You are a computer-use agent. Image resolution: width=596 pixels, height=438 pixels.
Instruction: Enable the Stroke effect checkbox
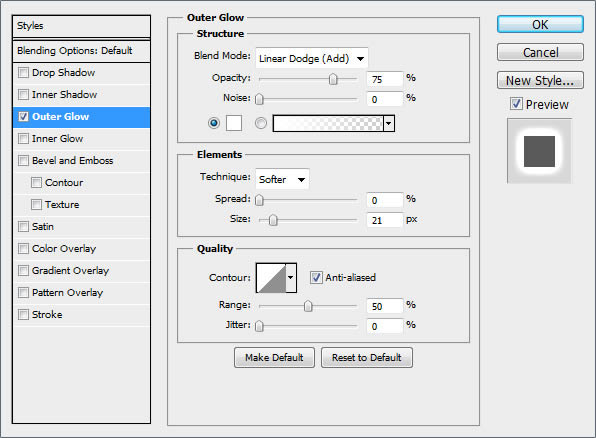(x=23, y=314)
